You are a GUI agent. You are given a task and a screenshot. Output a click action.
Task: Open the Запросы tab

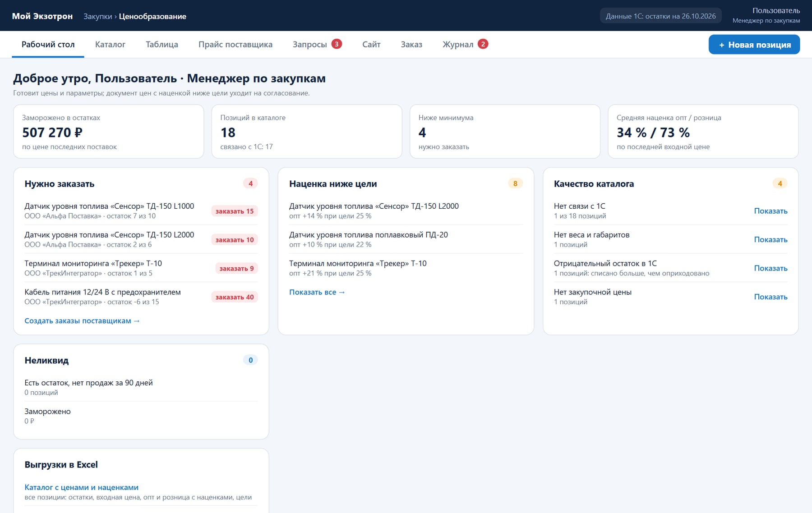tap(317, 44)
